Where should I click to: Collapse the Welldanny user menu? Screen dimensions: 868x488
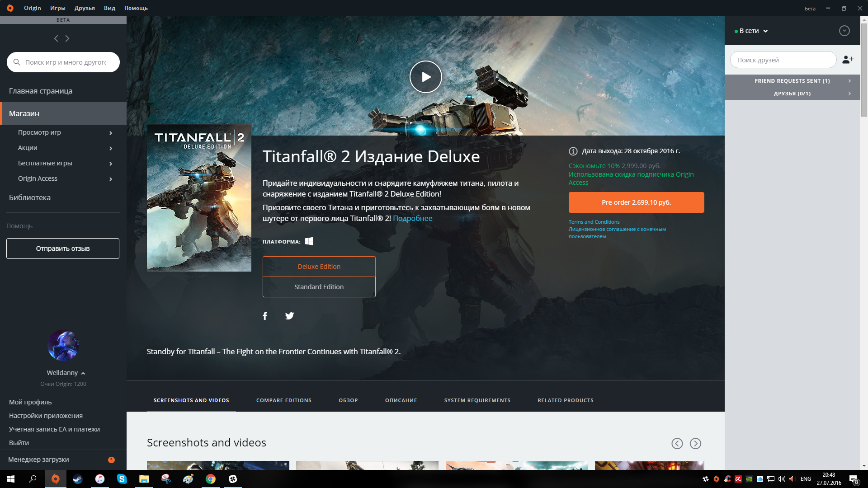(x=83, y=373)
